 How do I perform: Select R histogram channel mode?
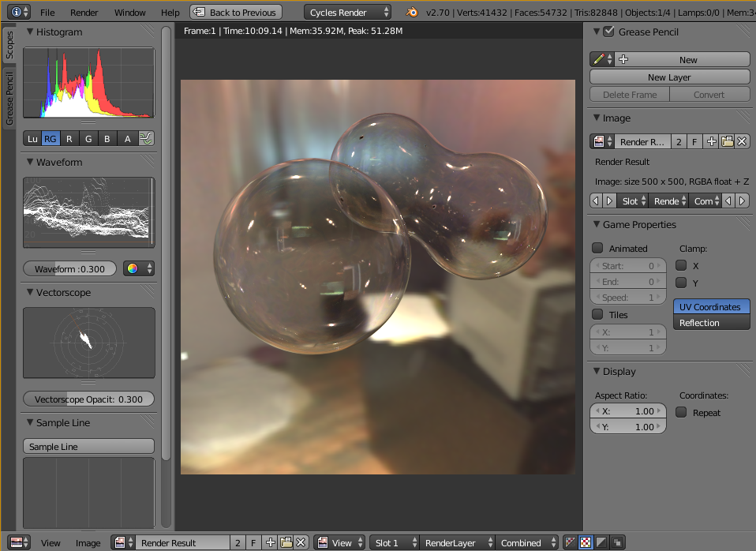click(x=69, y=138)
